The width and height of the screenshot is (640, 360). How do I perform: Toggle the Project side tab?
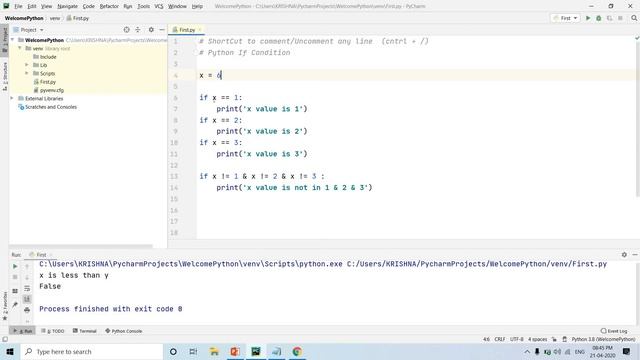click(4, 39)
